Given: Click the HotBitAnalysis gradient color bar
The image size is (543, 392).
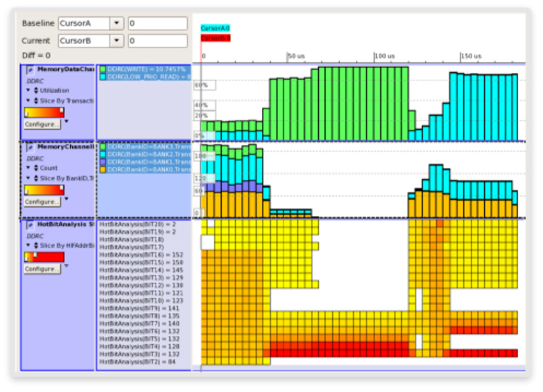Looking at the screenshot, I should tap(44, 257).
